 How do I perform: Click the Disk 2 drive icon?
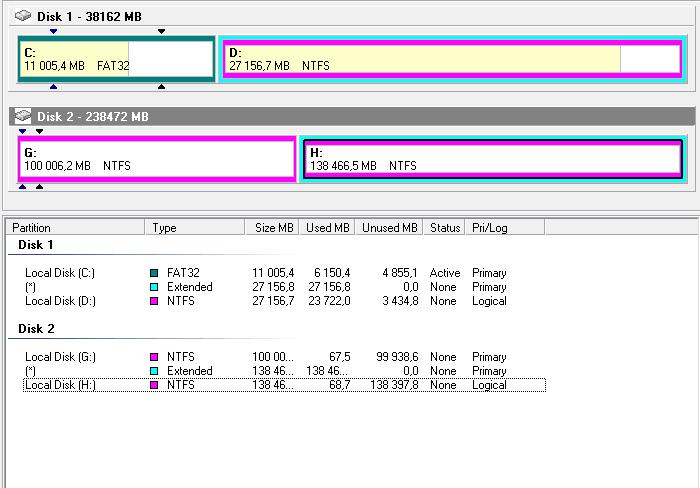click(x=23, y=117)
